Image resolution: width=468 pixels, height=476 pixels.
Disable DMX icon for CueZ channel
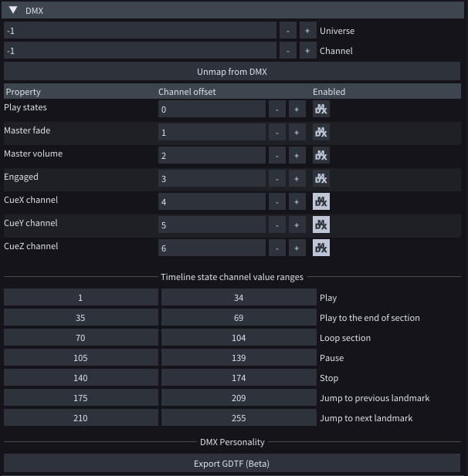[320, 248]
